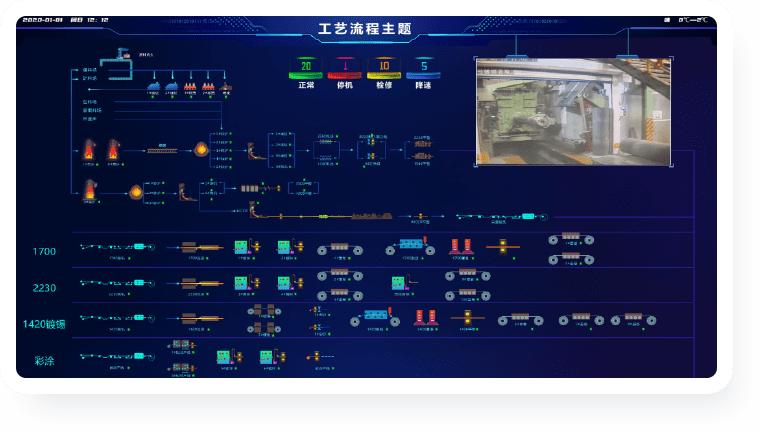This screenshot has height=432, width=760.
Task: Click the molten converter ball in lower line
Action: click(136, 192)
